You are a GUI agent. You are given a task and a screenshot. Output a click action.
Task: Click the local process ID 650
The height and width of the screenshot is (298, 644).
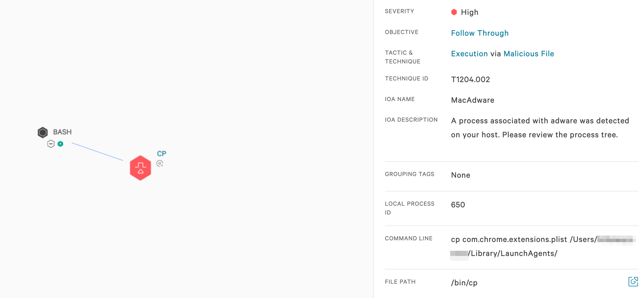tap(458, 205)
